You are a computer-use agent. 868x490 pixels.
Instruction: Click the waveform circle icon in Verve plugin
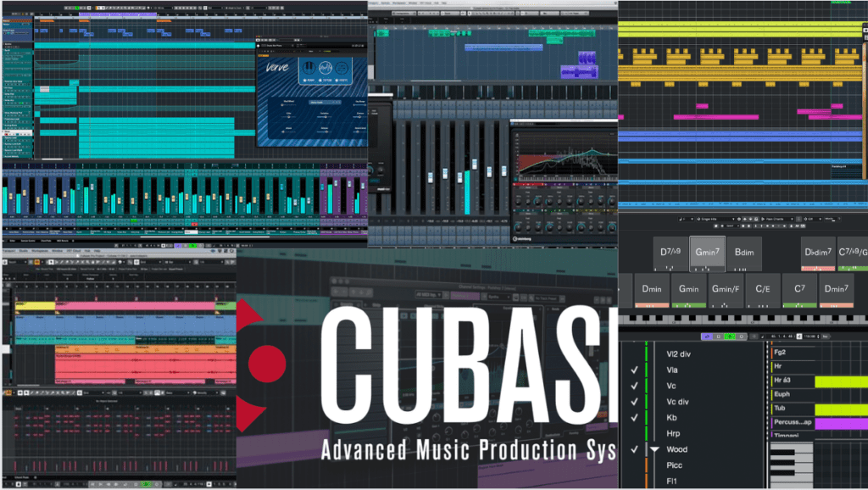coord(325,68)
